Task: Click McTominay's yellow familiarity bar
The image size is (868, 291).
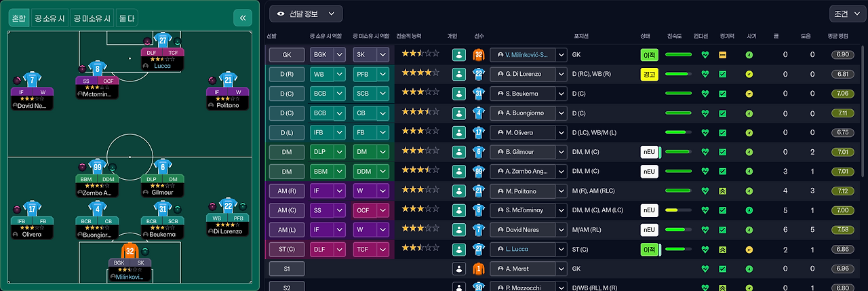Action: pyautogui.click(x=679, y=211)
